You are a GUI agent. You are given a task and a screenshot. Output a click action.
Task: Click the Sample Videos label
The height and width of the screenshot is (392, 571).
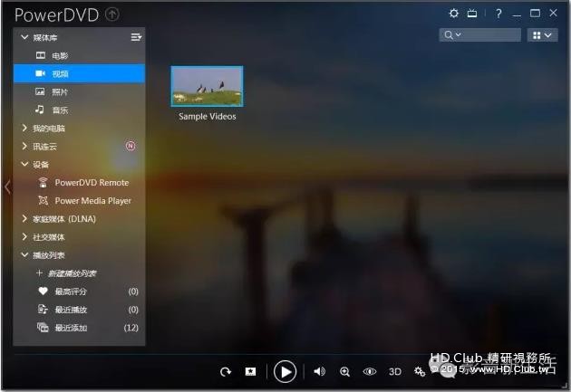208,117
